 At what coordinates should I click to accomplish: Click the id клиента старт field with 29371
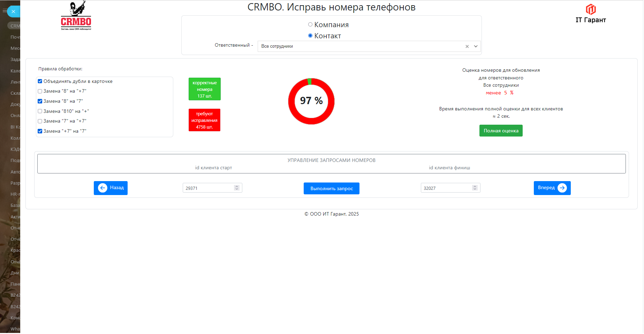pyautogui.click(x=207, y=188)
